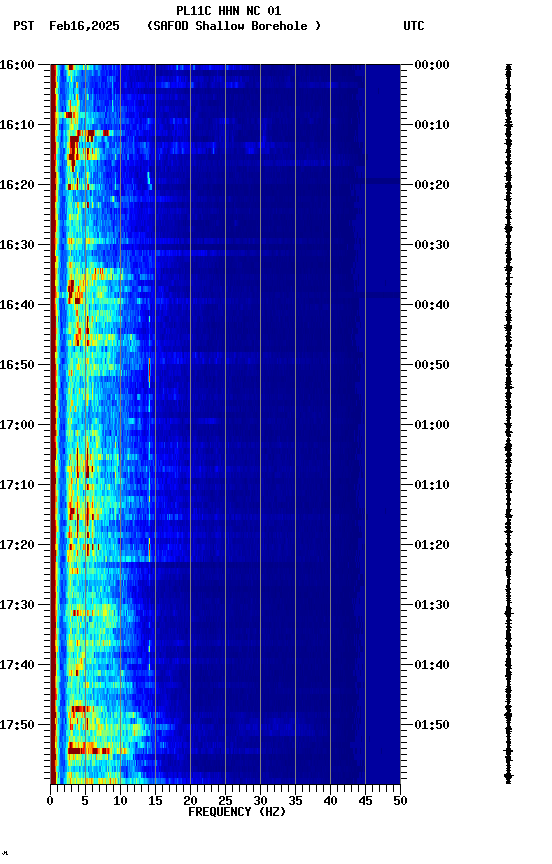Viewport: 552px width, 864px height.
Task: Click the 16:40 PST time label
Action: 17,305
